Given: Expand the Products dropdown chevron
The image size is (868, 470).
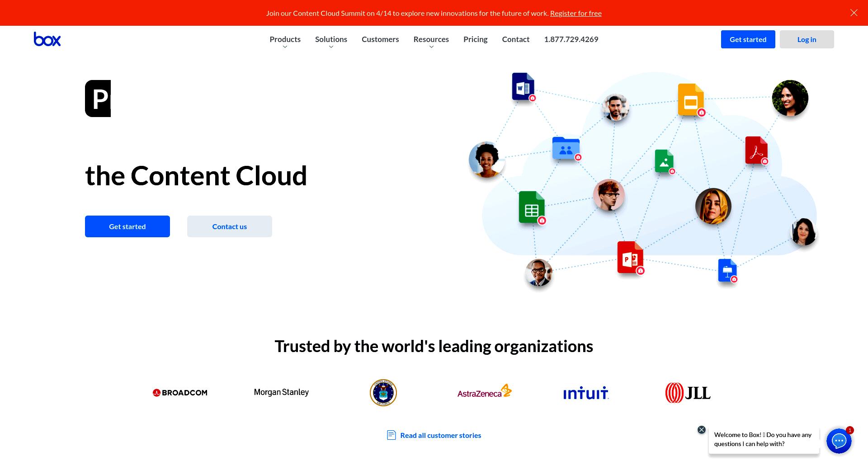Looking at the screenshot, I should (285, 47).
